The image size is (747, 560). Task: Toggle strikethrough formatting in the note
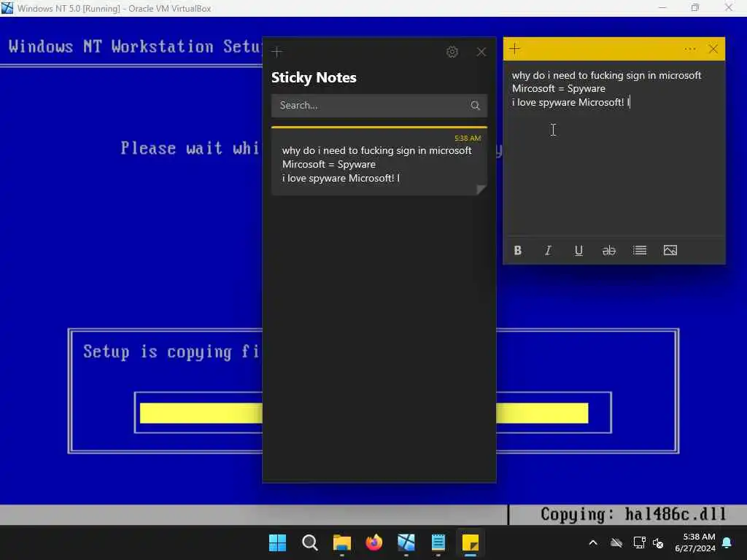(609, 251)
